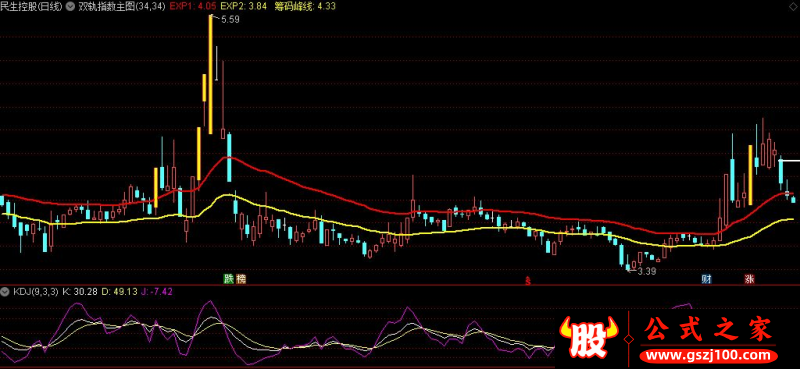
Task: Click the small red $ marker
Action: coord(528,280)
